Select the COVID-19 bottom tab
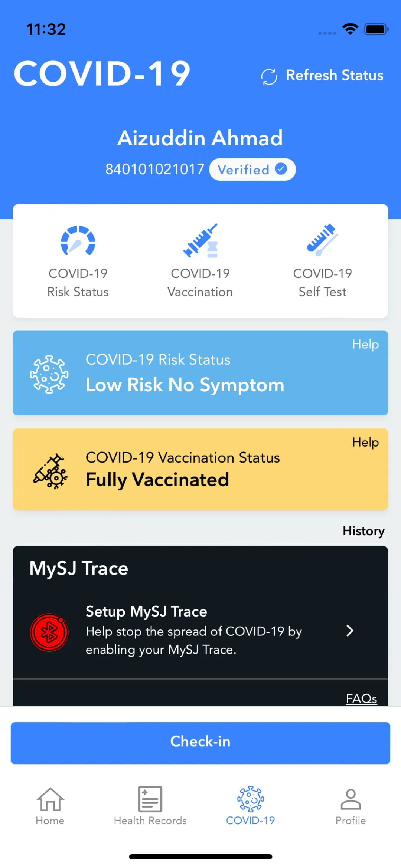Image resolution: width=401 pixels, height=868 pixels. [x=251, y=805]
